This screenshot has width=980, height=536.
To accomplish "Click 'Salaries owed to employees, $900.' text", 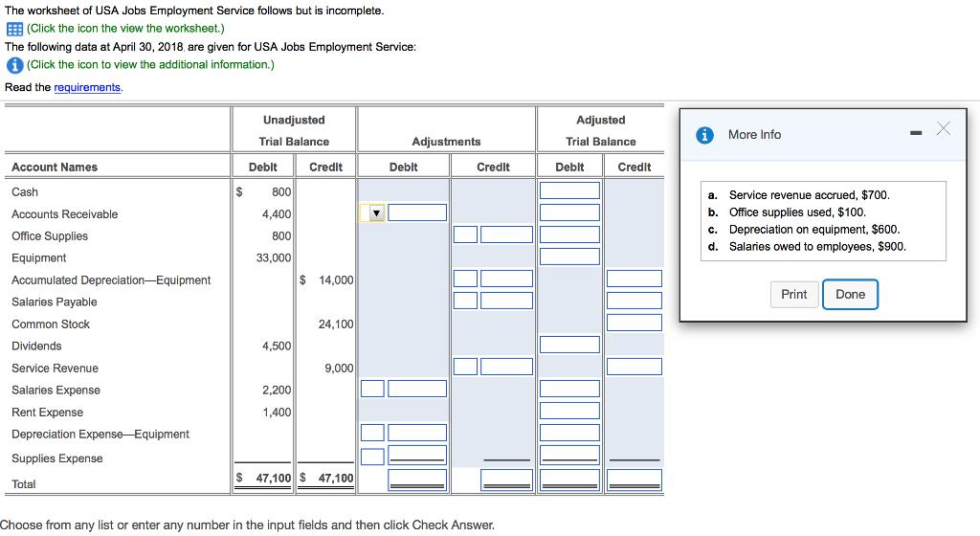I will click(817, 247).
